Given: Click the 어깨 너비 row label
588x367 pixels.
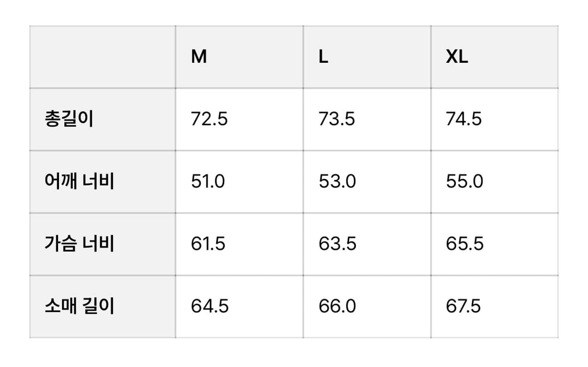Looking at the screenshot, I should pos(79,181).
